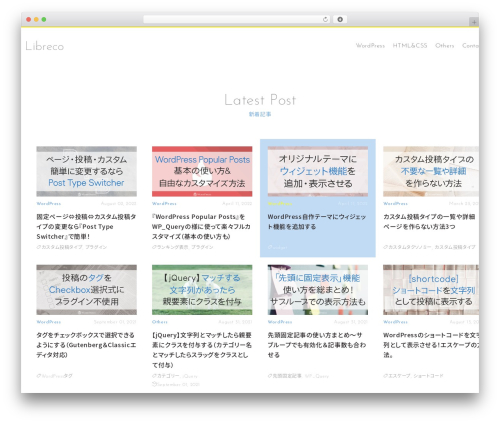This screenshot has height=423, width=500.
Task: Open the HTML&CSS menu item
Action: pyautogui.click(x=410, y=46)
